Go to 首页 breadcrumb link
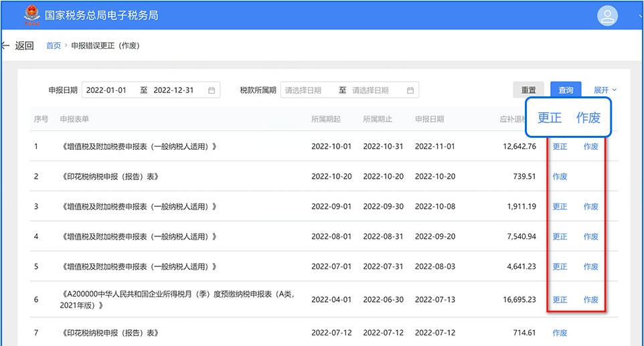The width and height of the screenshot is (644, 346). 53,46
